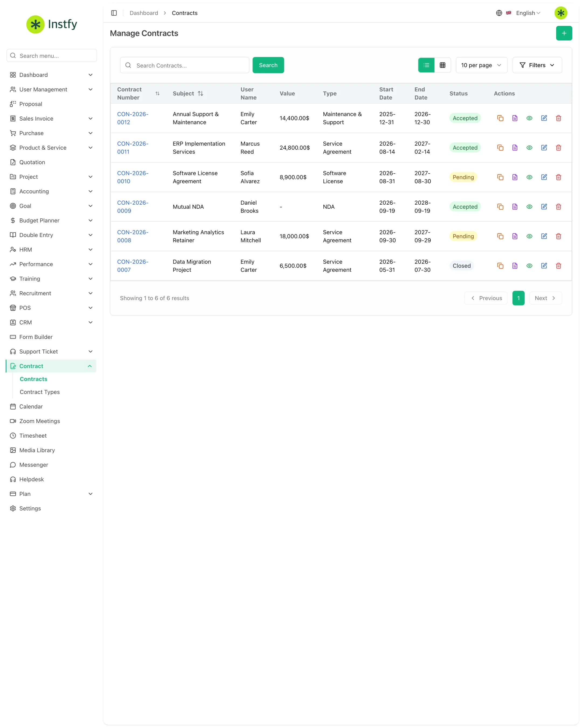Viewport: 582px width, 728px height.
Task: Click the add new contract plus button
Action: (x=564, y=33)
